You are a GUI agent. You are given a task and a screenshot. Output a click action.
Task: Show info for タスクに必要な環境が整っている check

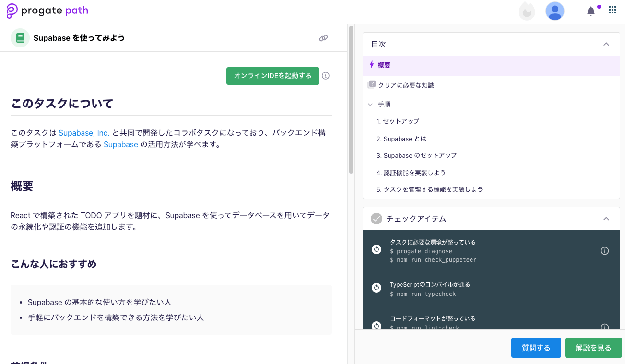605,251
